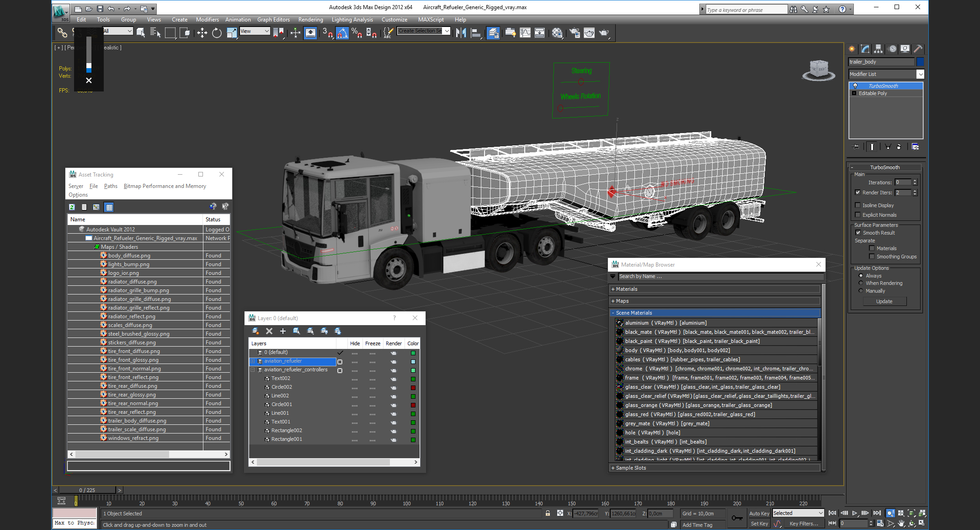Click the Go to Start playback button
This screenshot has width=980, height=530.
point(832,513)
